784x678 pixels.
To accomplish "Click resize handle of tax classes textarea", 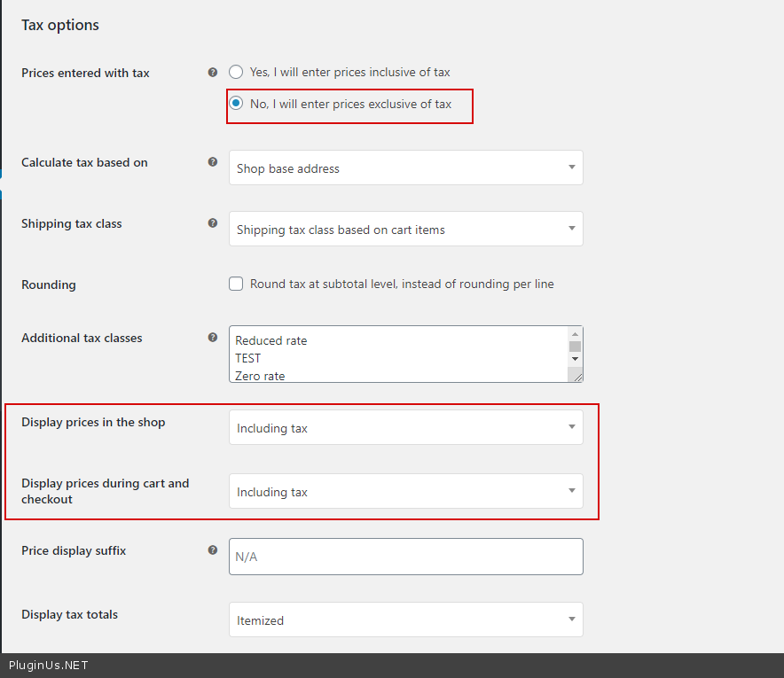I will coord(577,377).
